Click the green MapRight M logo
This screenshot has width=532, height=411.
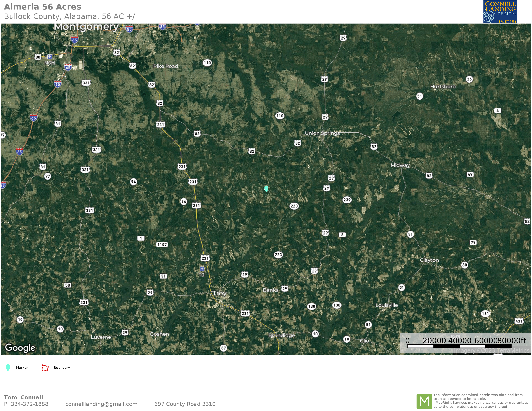pyautogui.click(x=424, y=401)
